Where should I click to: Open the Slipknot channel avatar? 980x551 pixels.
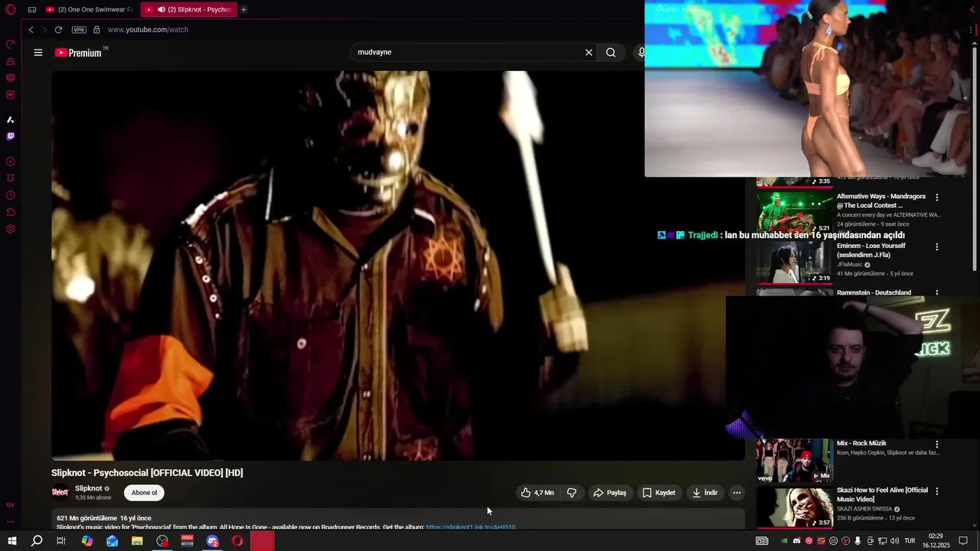60,492
